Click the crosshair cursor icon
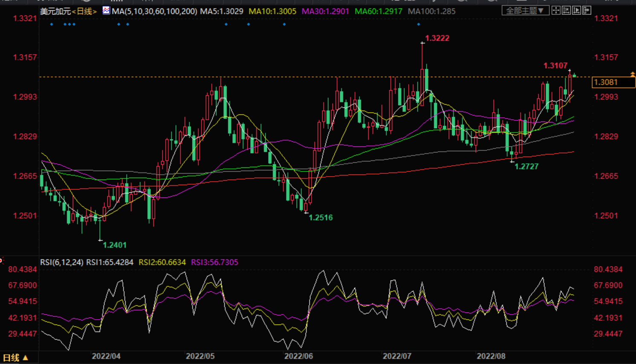 point(556,11)
